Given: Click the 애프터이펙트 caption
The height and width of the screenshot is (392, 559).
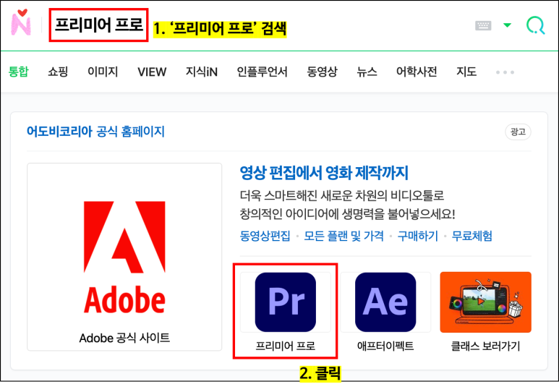Looking at the screenshot, I should 385,346.
